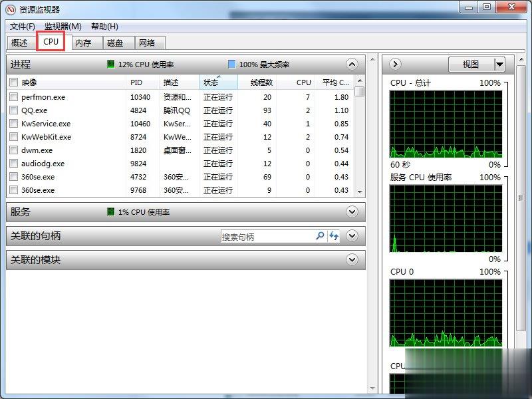Check the dwm.exe process checkbox
532x399 pixels.
(x=13, y=150)
